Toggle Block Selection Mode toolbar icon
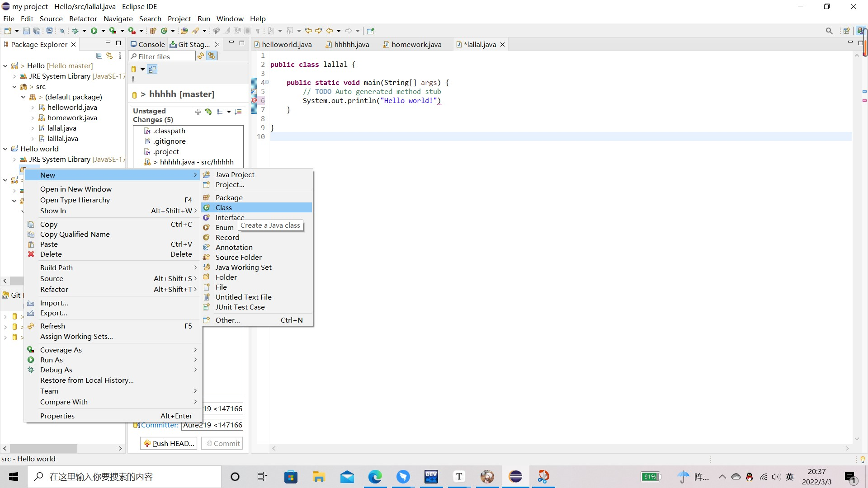The width and height of the screenshot is (868, 488). click(247, 31)
